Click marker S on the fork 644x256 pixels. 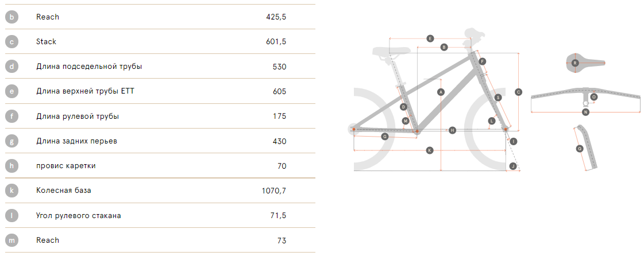(498, 98)
